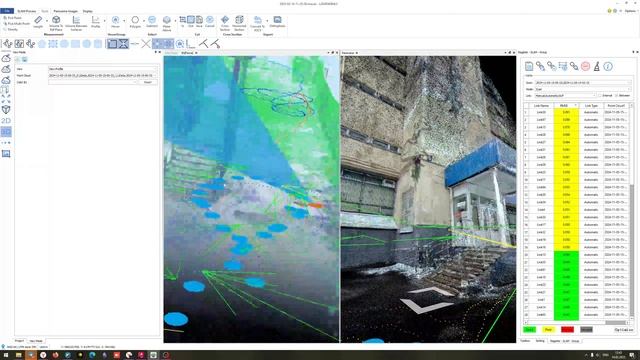Click Density in the ribbon
Image resolution: width=640 pixels, height=360 pixels.
(11, 29)
